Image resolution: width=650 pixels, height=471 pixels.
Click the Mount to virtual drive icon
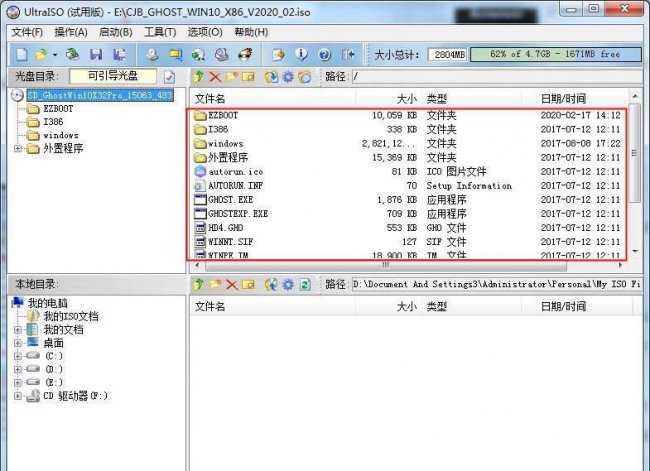pyautogui.click(x=222, y=54)
